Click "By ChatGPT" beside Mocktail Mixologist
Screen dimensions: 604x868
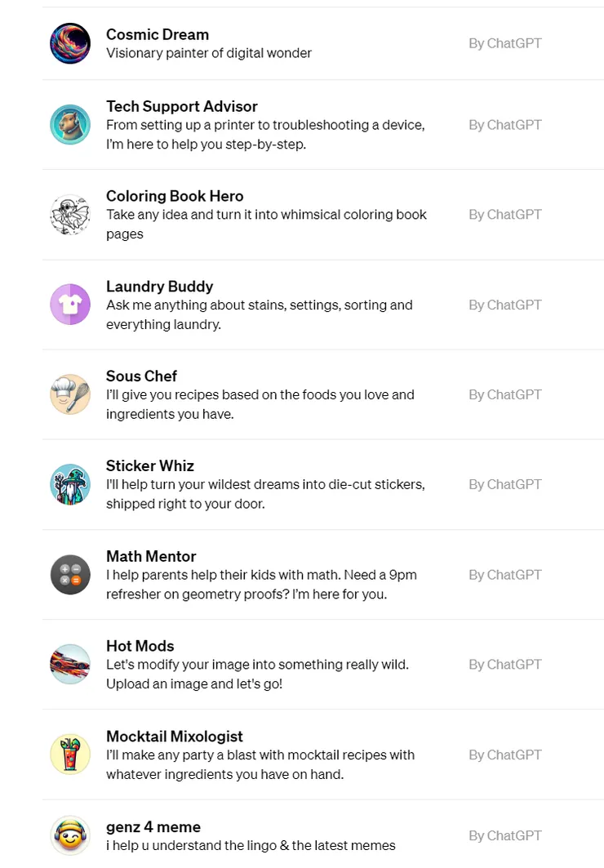pos(504,754)
